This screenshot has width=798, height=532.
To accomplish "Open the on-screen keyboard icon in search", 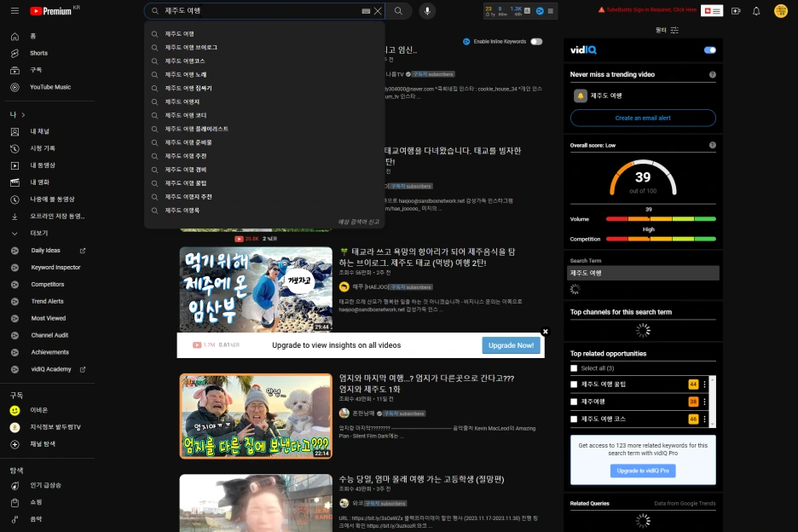I will point(366,11).
